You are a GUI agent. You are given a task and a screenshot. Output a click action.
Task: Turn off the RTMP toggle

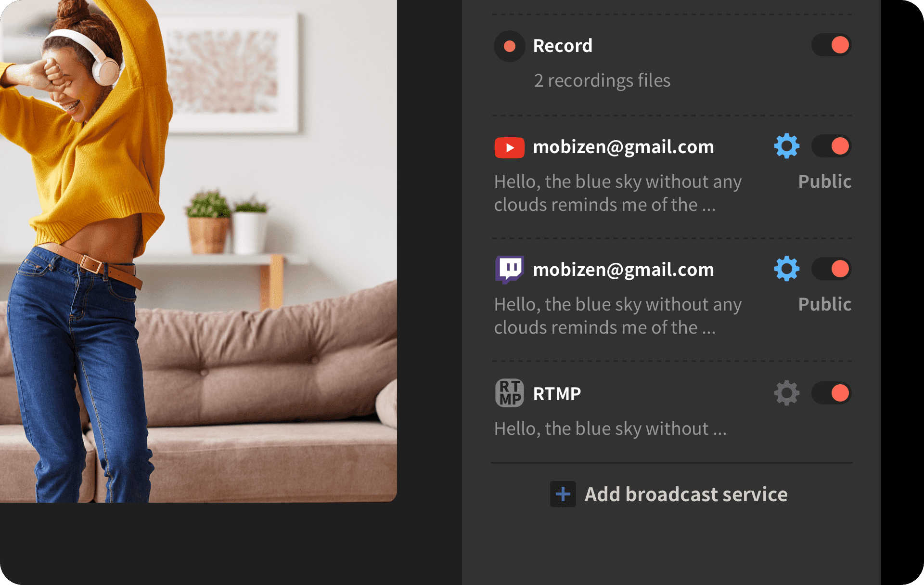click(x=831, y=393)
